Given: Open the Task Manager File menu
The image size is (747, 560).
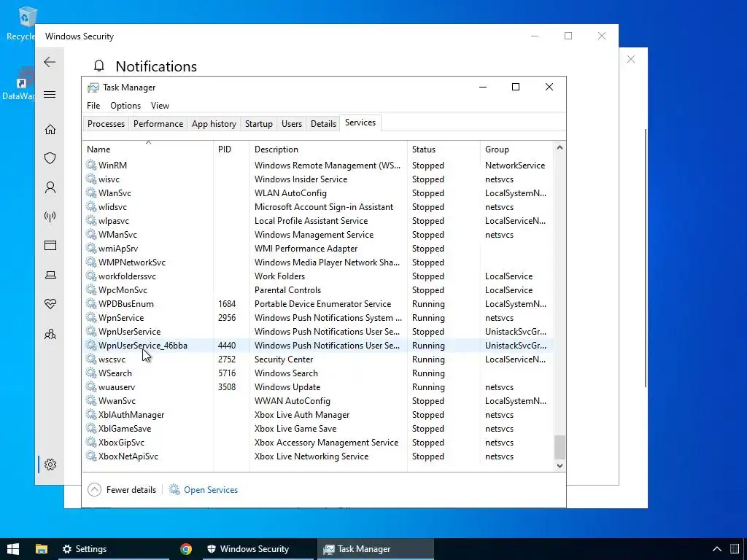Looking at the screenshot, I should coord(93,106).
